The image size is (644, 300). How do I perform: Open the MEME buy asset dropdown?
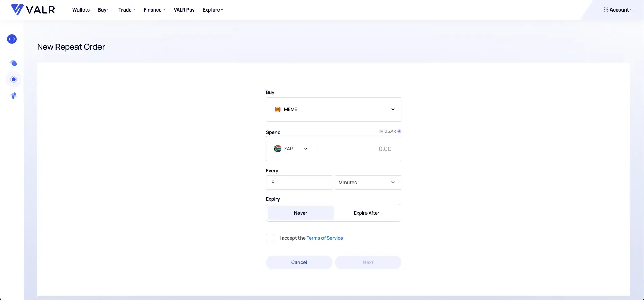point(334,109)
